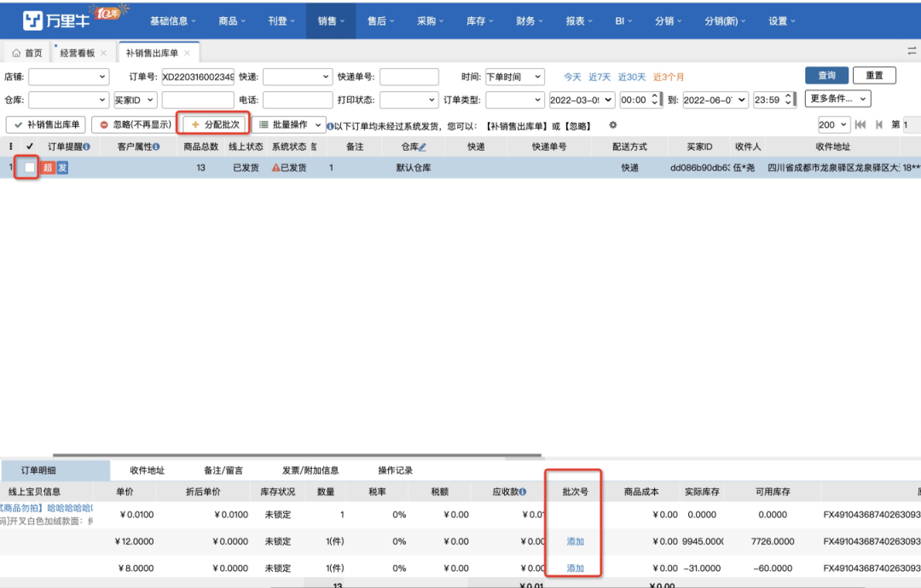This screenshot has width=921, height=588.
Task: Close the 经营看板 tab
Action: 104,53
